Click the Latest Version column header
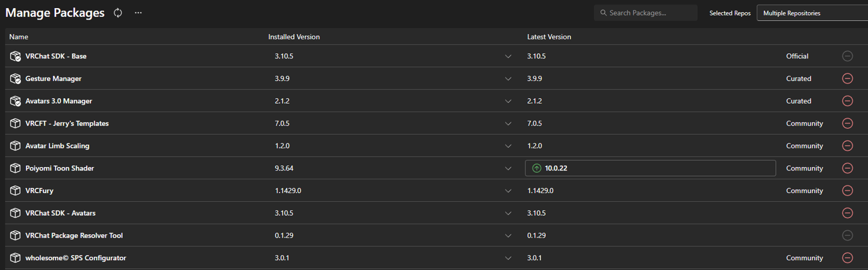Image resolution: width=868 pixels, height=270 pixels. [x=549, y=37]
